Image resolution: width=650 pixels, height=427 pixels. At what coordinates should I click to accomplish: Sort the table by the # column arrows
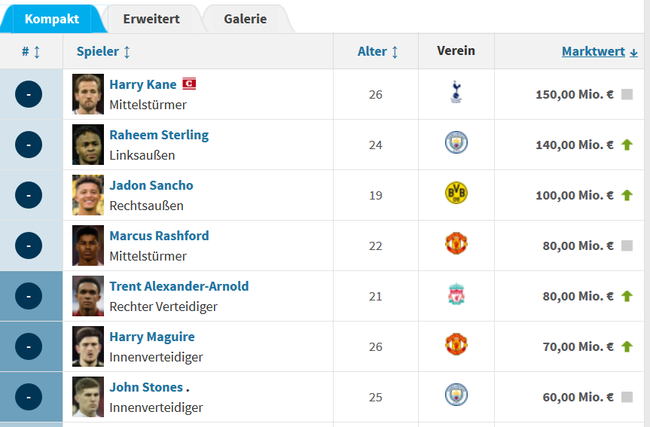tap(37, 52)
